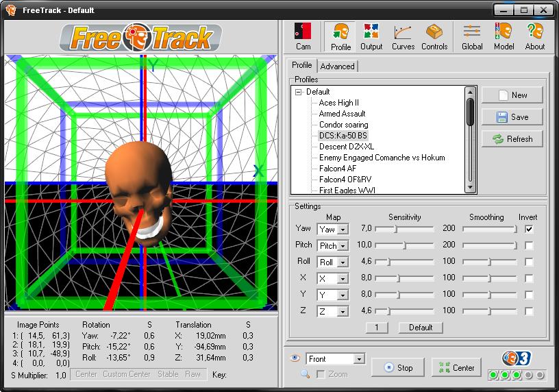Screen dimensions: 559x392
Task: Switch to the Profile tab
Action: tap(301, 65)
